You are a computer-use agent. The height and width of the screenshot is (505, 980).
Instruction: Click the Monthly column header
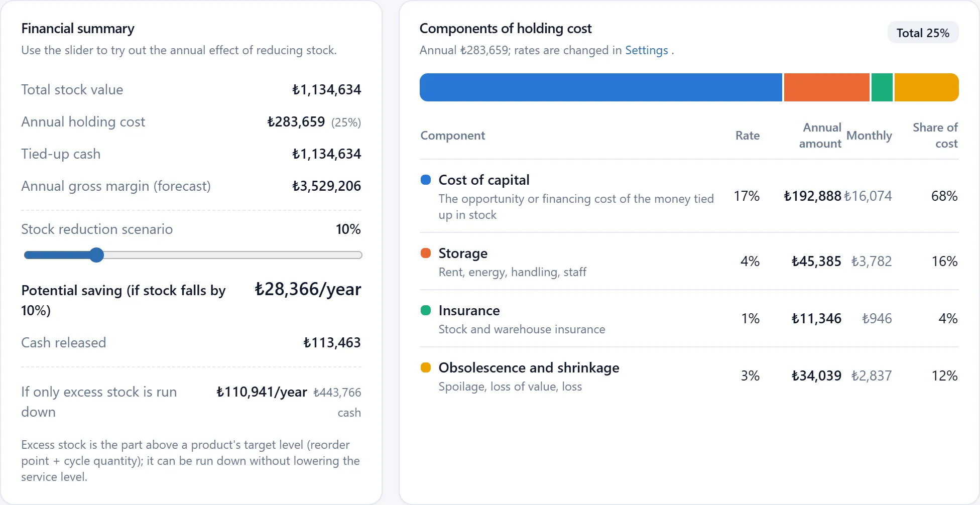[x=869, y=136]
